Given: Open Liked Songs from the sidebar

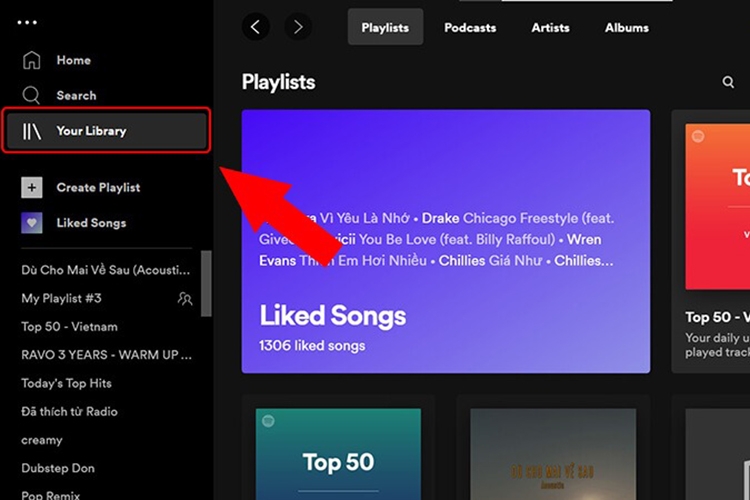Looking at the screenshot, I should point(91,223).
